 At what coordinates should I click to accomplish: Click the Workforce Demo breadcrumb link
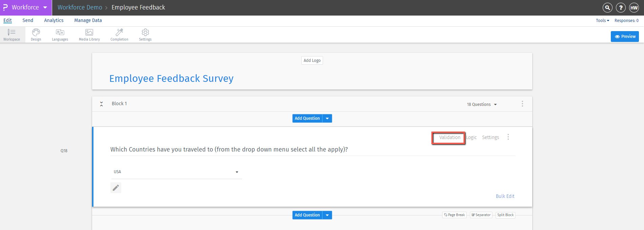[80, 7]
